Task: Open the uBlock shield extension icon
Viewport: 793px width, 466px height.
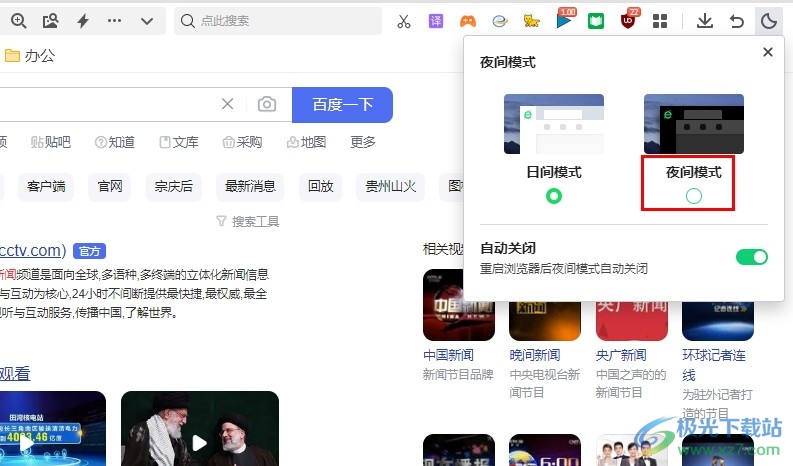Action: [x=629, y=20]
